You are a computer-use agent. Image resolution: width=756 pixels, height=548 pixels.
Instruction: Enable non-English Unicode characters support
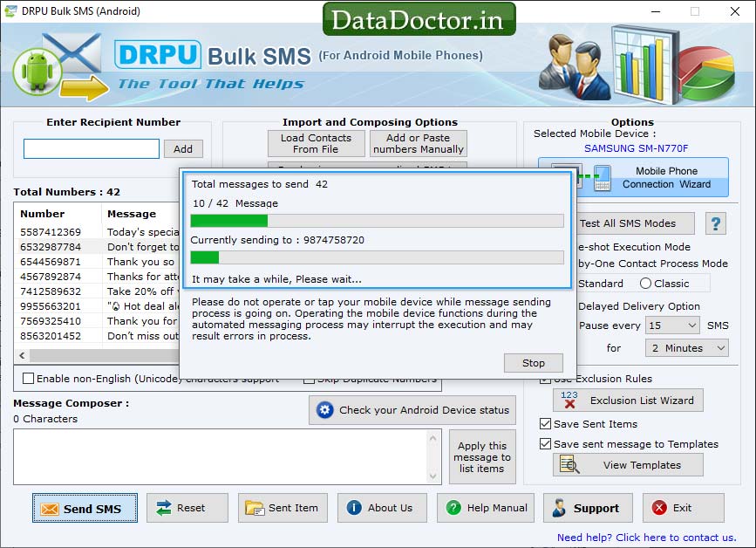pos(29,378)
